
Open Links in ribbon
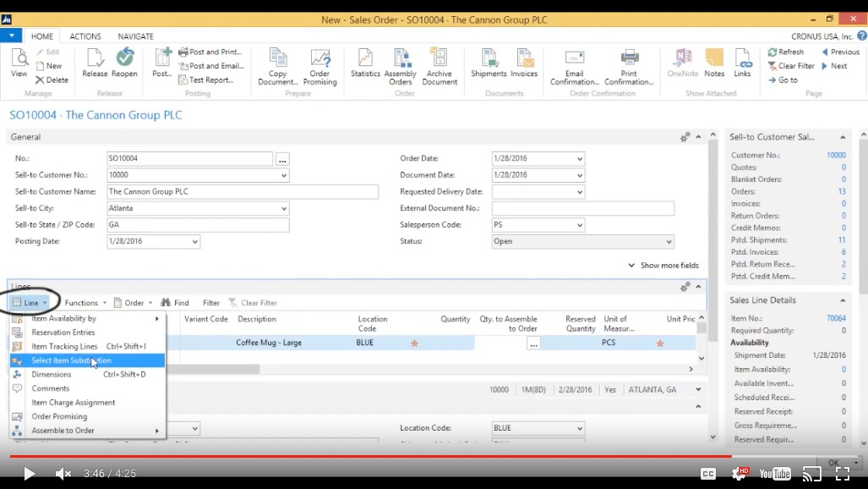(x=742, y=63)
